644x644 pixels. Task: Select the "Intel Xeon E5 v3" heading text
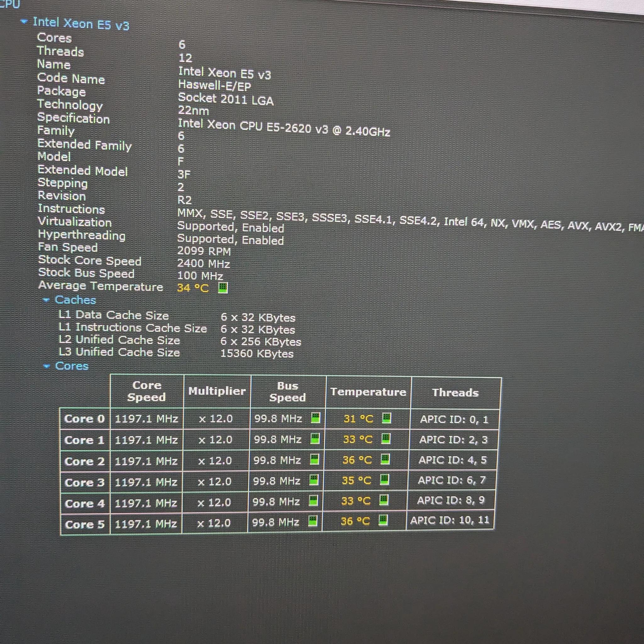[x=81, y=24]
